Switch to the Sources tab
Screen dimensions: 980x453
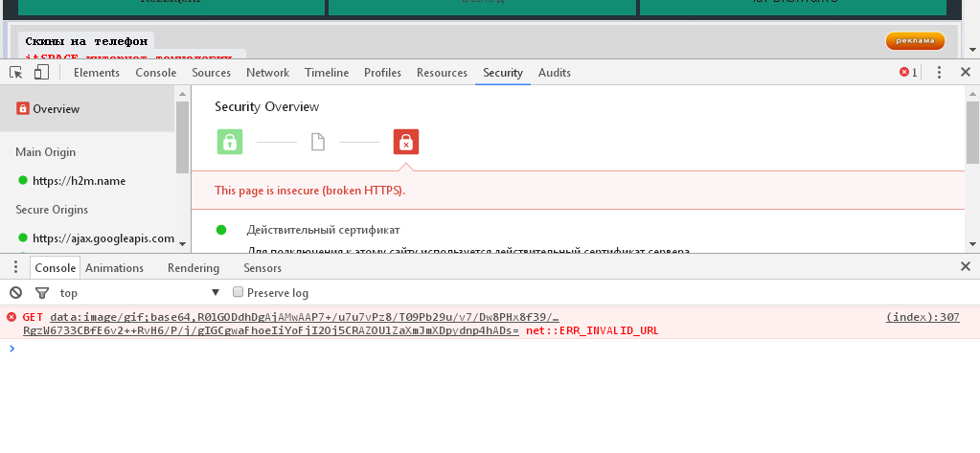point(212,73)
